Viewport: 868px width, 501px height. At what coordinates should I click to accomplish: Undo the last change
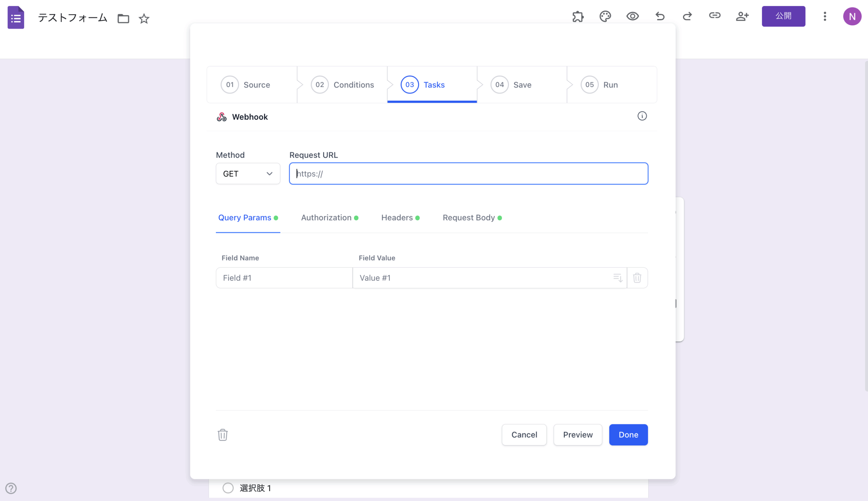pyautogui.click(x=660, y=16)
